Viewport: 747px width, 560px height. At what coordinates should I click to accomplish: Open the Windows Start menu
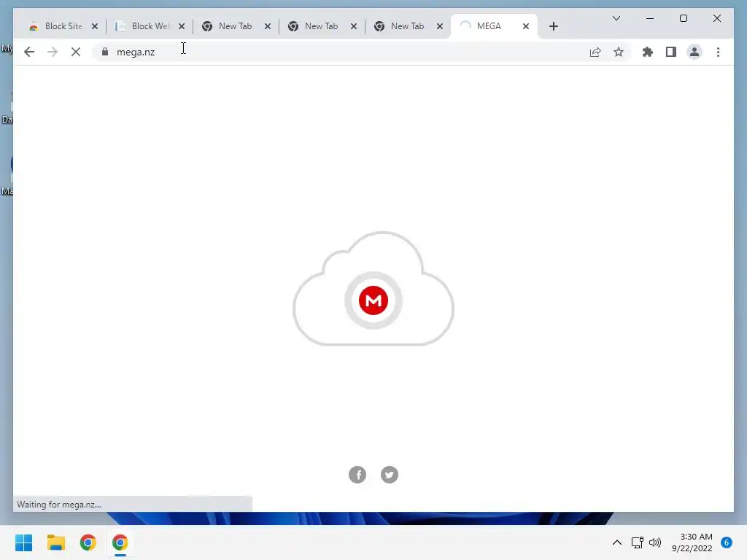click(23, 542)
